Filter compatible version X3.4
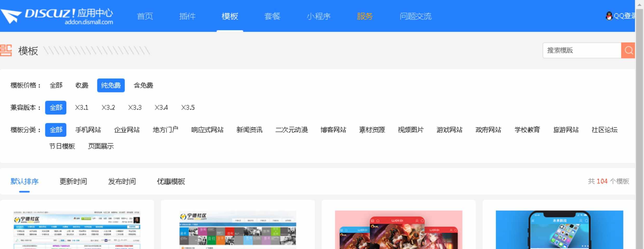Screen dimensions: 644x249 [161, 108]
